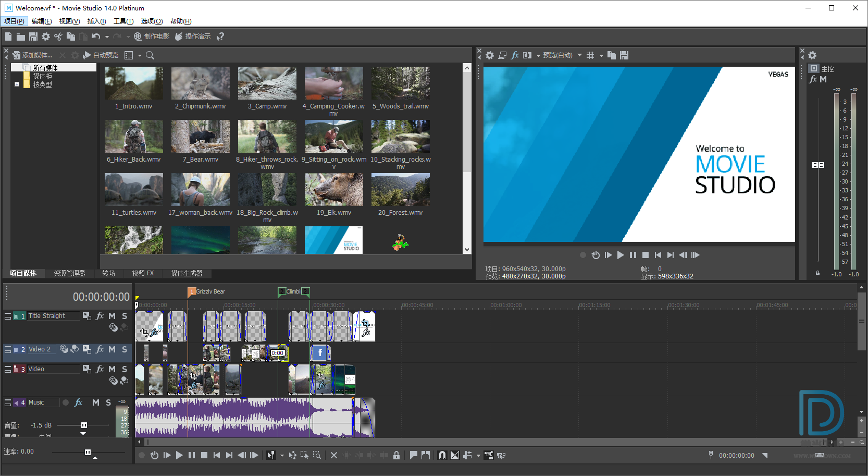Solo the Title Straight track

click(125, 316)
